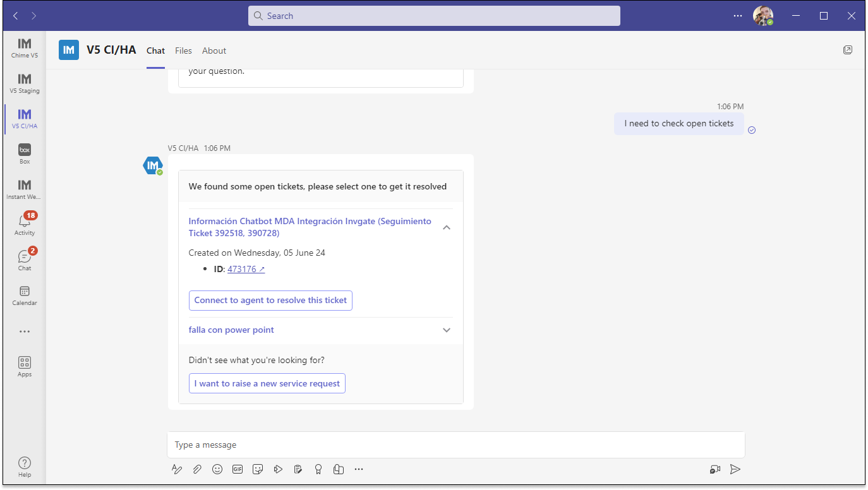Viewport: 868px width, 490px height.
Task: Click the falla con power point title
Action: [231, 330]
